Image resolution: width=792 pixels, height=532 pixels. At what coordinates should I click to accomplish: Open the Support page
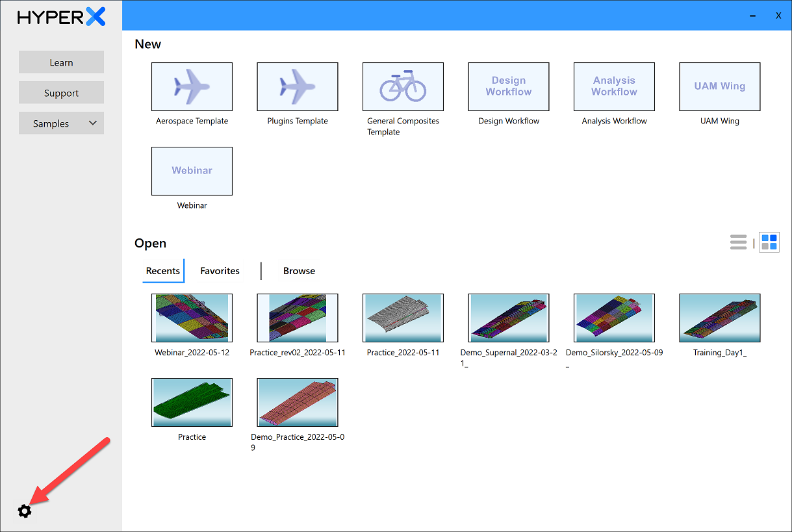[61, 93]
